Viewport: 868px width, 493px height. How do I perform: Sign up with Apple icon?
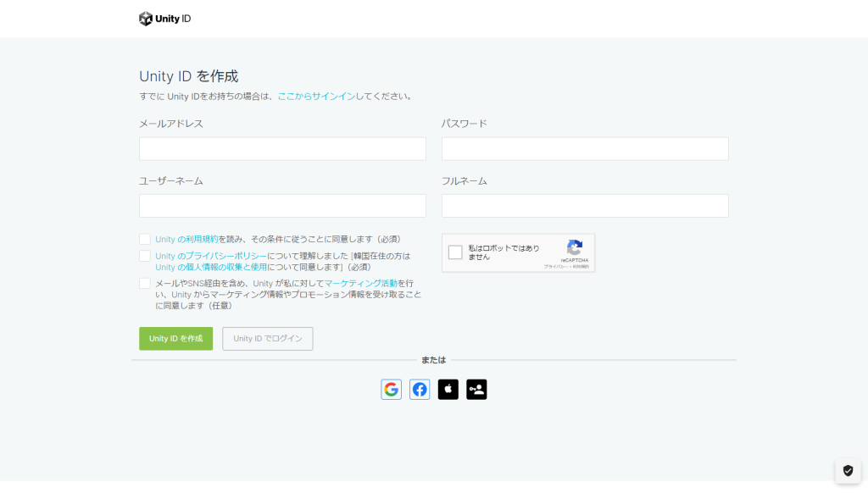(x=448, y=390)
